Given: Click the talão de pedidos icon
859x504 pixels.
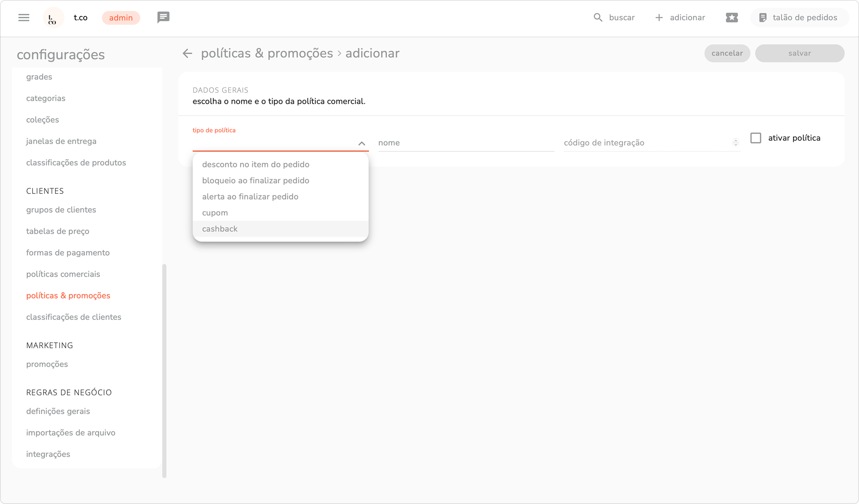Looking at the screenshot, I should point(763,17).
